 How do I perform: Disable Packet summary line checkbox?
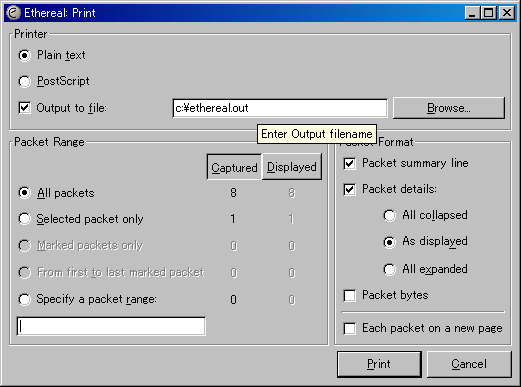tap(349, 163)
